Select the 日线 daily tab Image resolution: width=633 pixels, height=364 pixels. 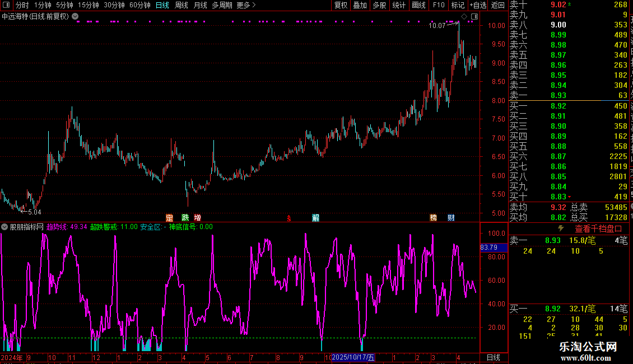coord(162,5)
